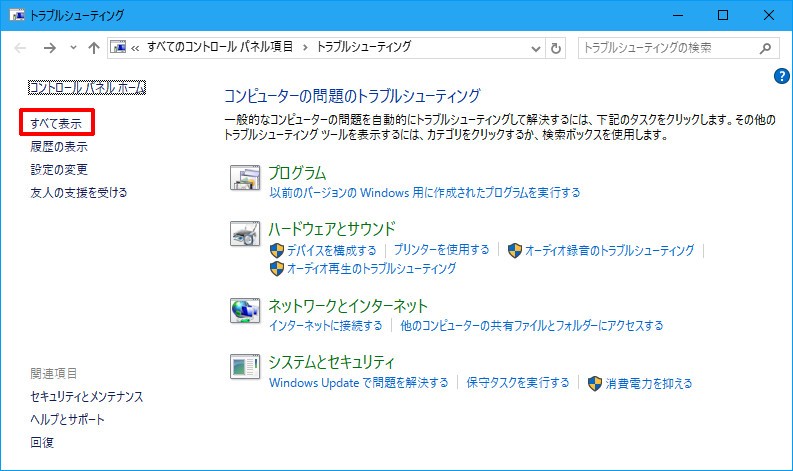Click shield icon beside 消費電力を抑える

coord(595,383)
